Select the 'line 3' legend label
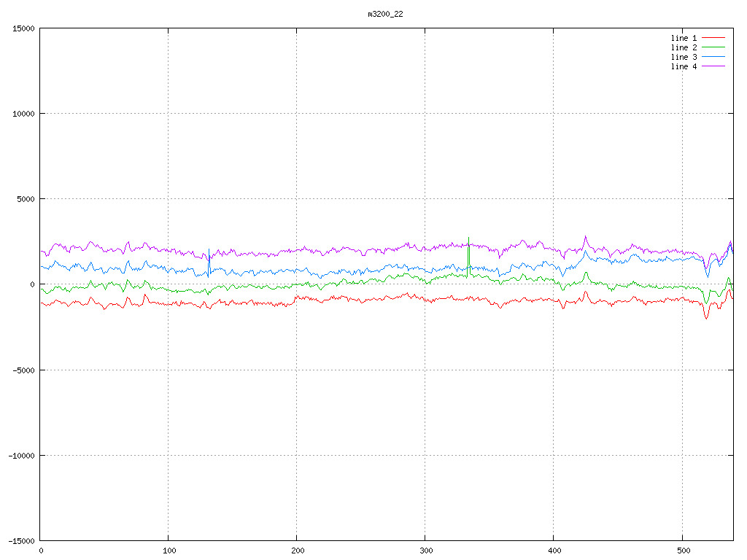The image size is (747, 560). click(684, 57)
